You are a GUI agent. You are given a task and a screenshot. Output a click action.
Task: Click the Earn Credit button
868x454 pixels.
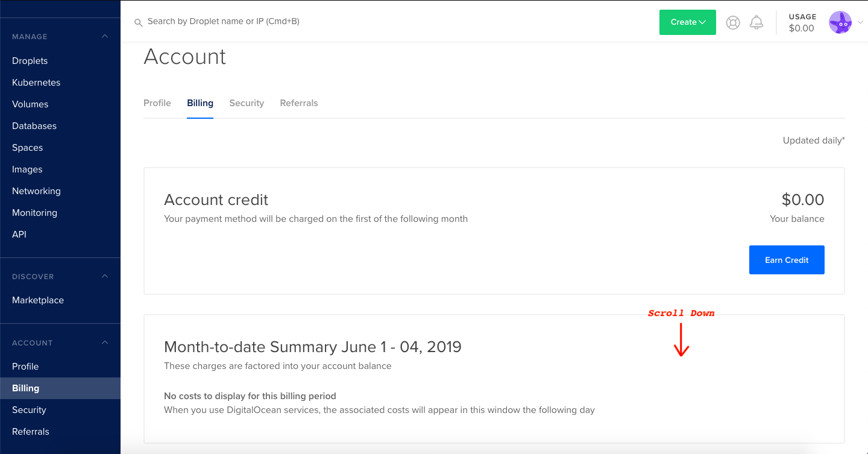pos(787,260)
